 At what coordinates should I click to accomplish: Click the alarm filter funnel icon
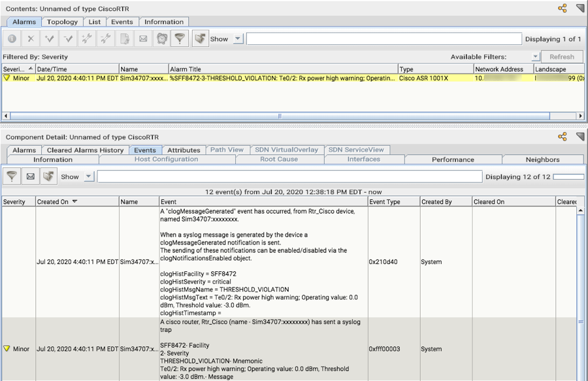pyautogui.click(x=178, y=39)
